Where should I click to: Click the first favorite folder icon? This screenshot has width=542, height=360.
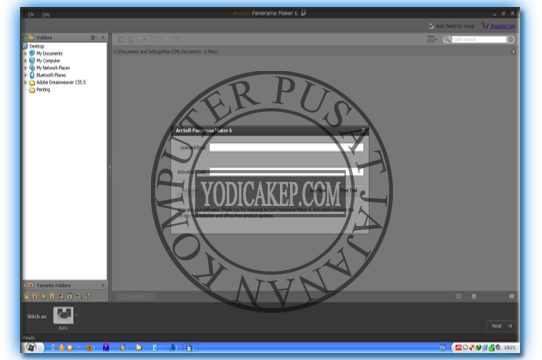tap(26, 296)
